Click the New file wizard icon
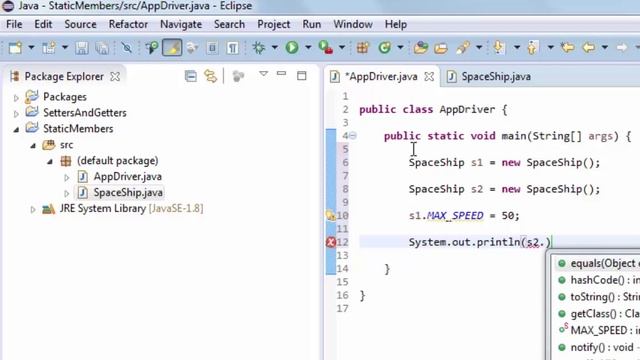Image resolution: width=640 pixels, height=360 pixels. 16,48
